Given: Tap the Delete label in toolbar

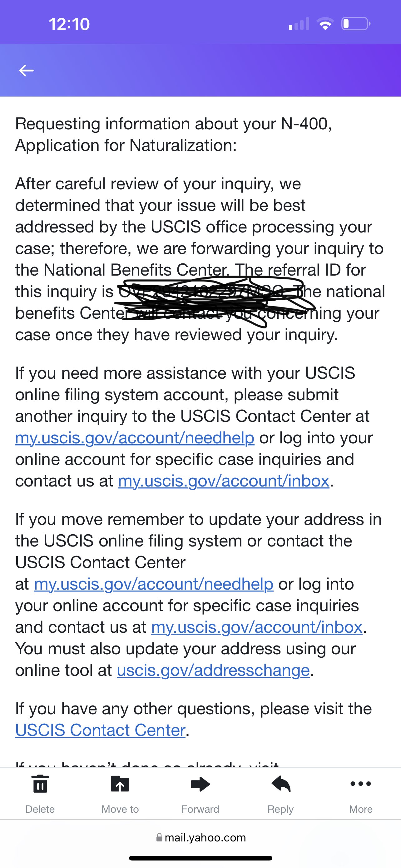Looking at the screenshot, I should click(x=40, y=809).
